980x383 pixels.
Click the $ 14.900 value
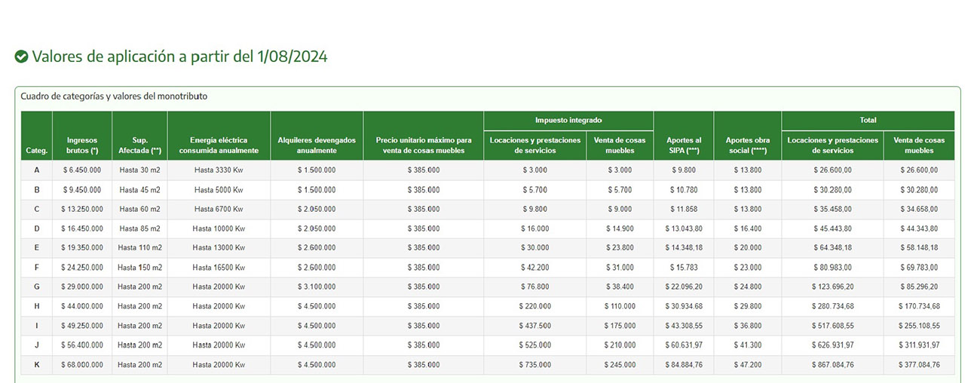click(620, 228)
